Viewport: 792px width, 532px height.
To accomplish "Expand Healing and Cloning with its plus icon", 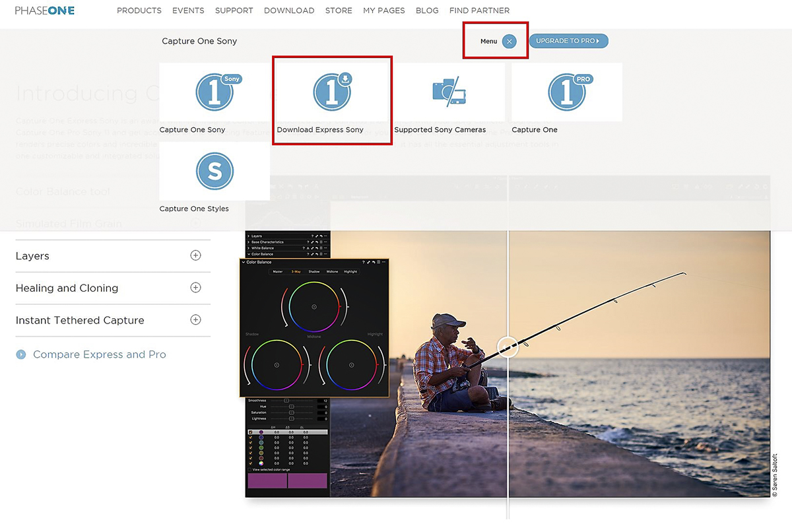I will tap(195, 288).
